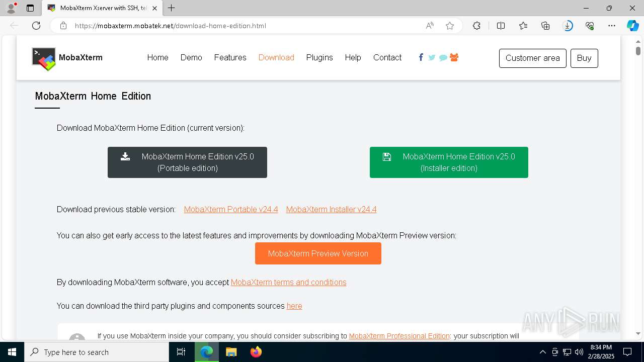Click the MobaXterm Home Edition heading
This screenshot has height=362, width=644.
[93, 96]
